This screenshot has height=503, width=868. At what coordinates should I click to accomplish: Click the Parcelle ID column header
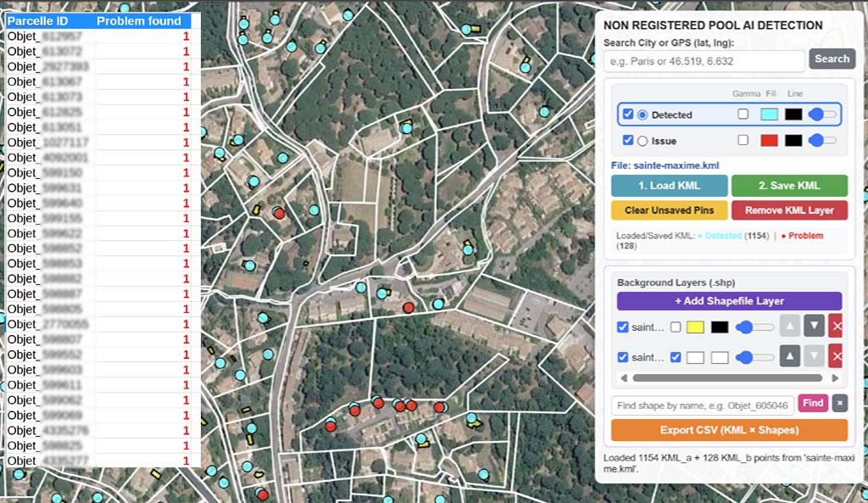tap(37, 21)
